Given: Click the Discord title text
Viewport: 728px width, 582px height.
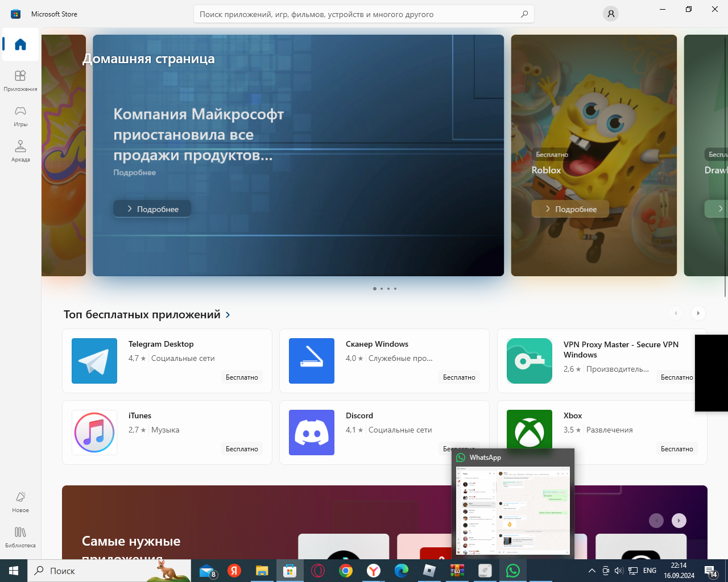Looking at the screenshot, I should pos(359,415).
